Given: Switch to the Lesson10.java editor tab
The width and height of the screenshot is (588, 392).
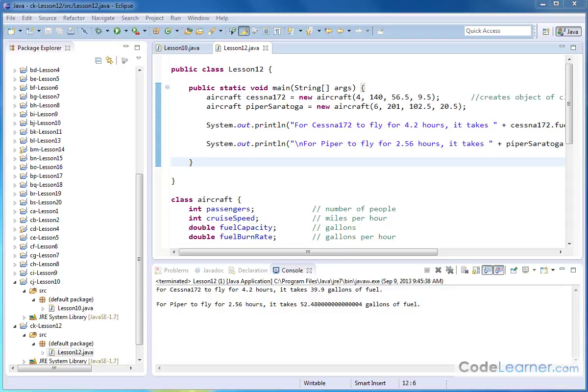Looking at the screenshot, I should (x=181, y=48).
